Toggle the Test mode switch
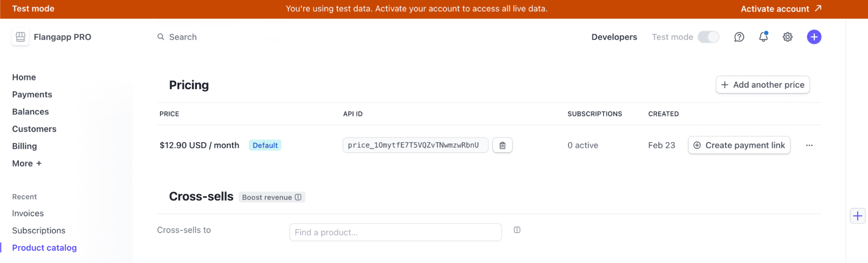 (708, 37)
